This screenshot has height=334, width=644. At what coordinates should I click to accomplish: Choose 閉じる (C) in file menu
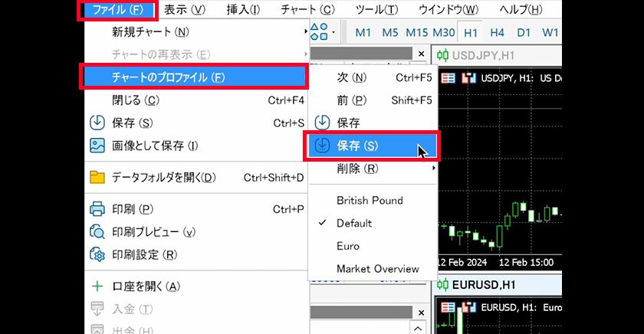(x=196, y=100)
